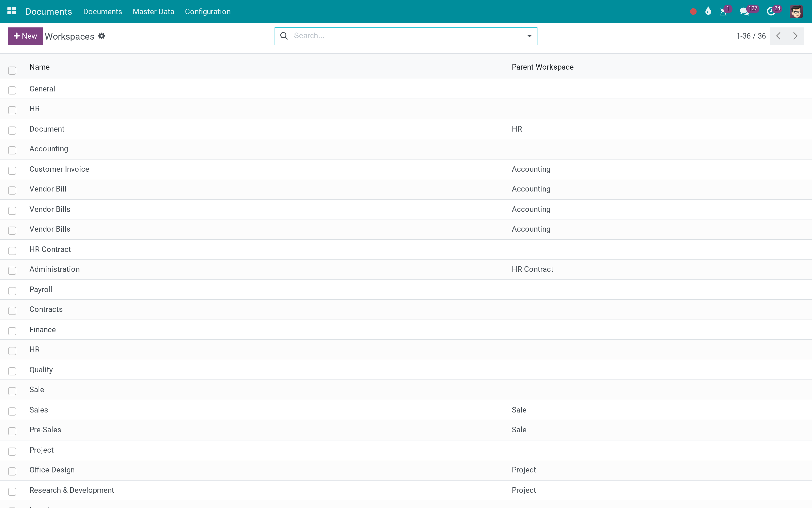Check the Office Design row checkbox
The width and height of the screenshot is (812, 508).
click(x=12, y=471)
